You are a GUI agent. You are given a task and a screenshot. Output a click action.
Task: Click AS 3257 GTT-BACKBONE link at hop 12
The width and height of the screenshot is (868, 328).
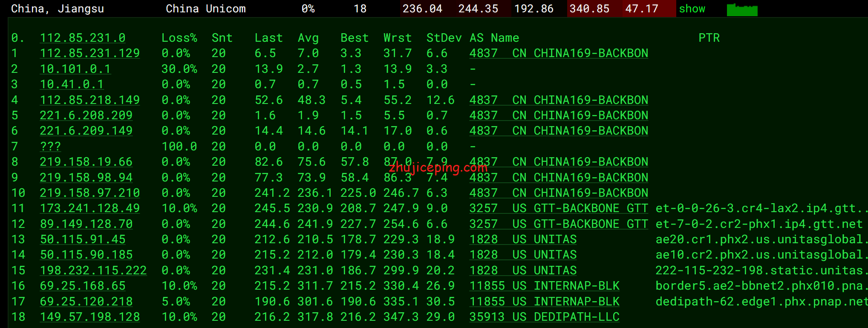click(559, 224)
